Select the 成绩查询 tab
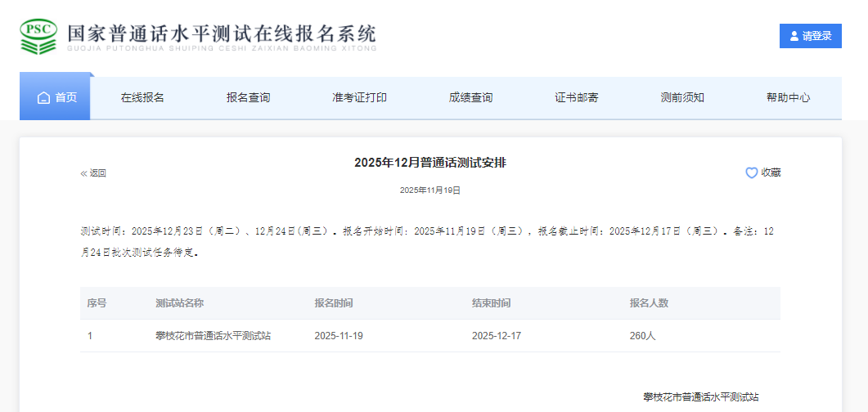Viewport: 868px width, 412px height. click(470, 98)
